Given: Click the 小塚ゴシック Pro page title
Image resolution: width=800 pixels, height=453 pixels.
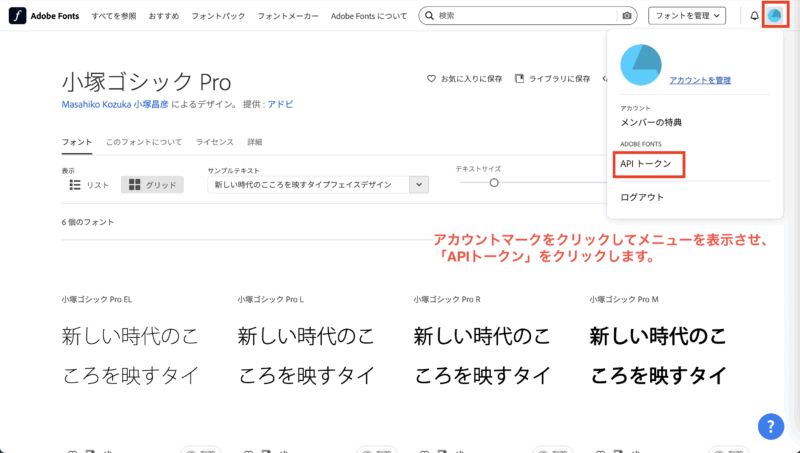Looking at the screenshot, I should click(146, 82).
